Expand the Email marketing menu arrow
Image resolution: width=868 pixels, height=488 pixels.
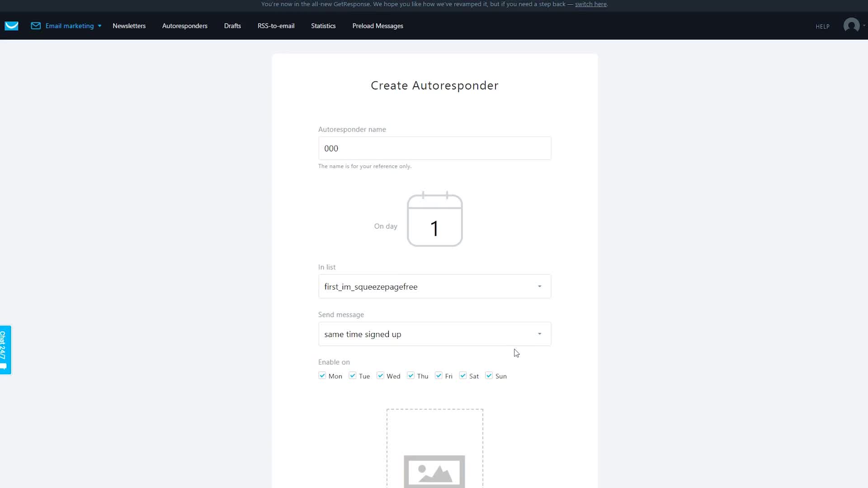[x=99, y=26]
